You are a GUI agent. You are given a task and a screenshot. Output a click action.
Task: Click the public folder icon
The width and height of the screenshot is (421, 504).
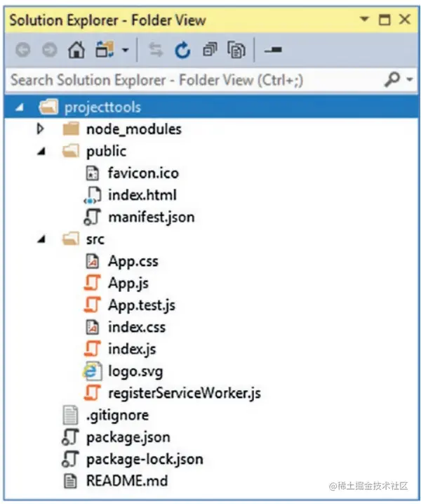click(70, 151)
